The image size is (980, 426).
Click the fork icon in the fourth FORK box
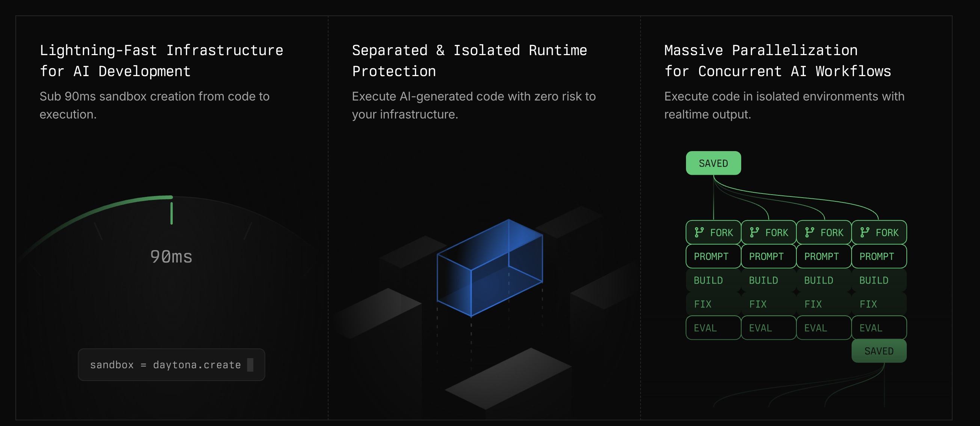pos(864,232)
